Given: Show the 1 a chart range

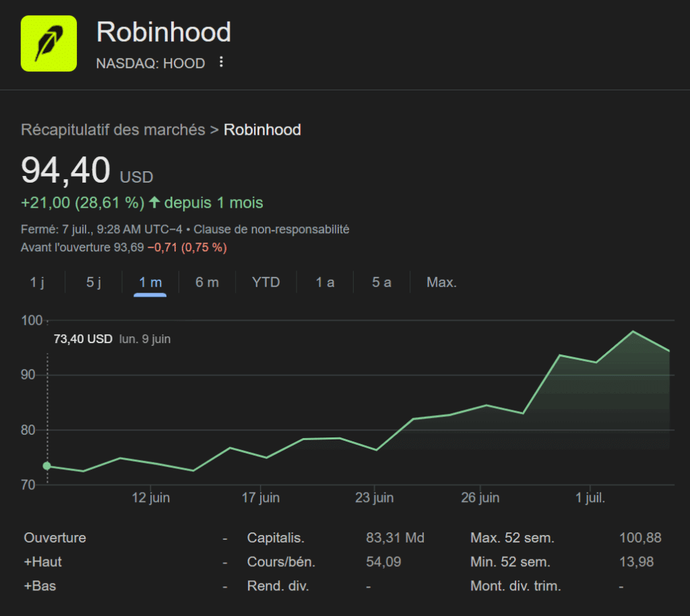Looking at the screenshot, I should [325, 282].
